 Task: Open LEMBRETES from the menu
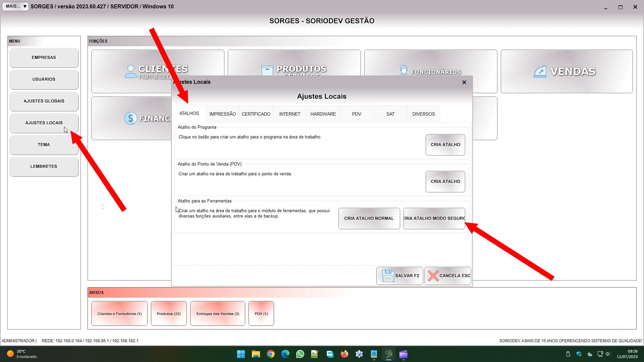pos(44,167)
